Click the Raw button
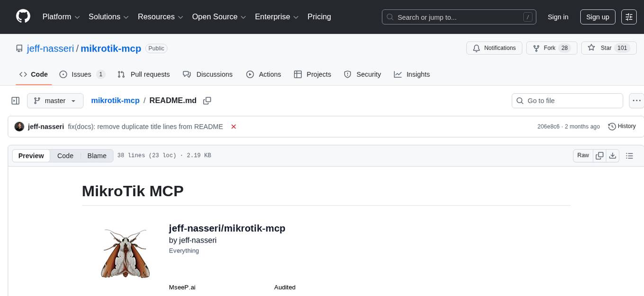Image resolution: width=644 pixels, height=296 pixels. [582, 155]
